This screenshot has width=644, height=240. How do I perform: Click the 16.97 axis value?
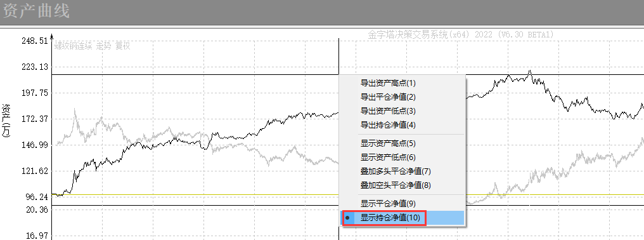click(x=37, y=236)
